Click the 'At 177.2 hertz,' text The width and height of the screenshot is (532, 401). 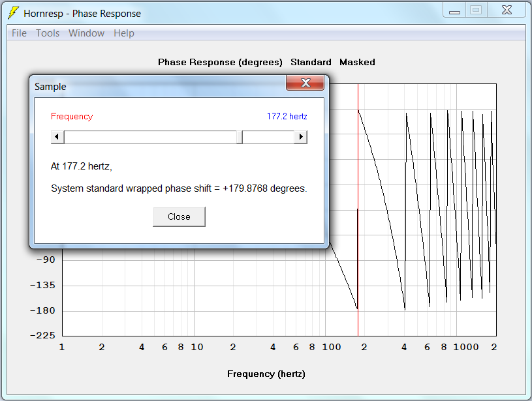(82, 166)
